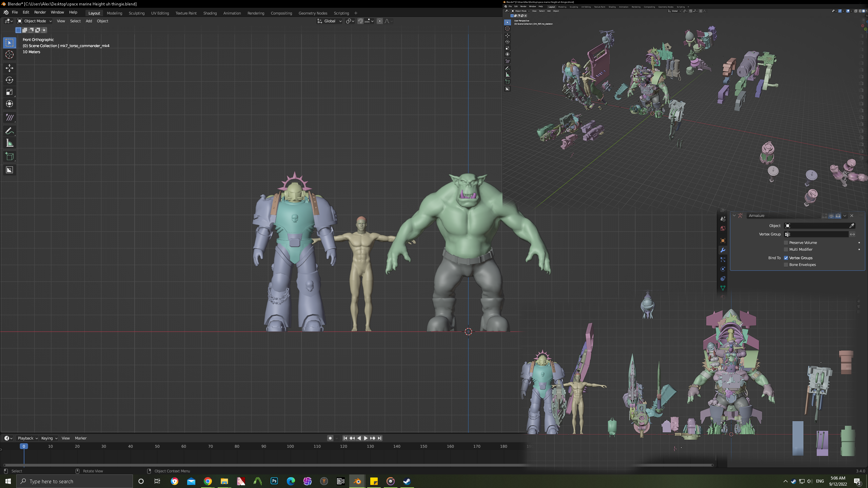
Task: Click the Vertex Group invert arrows button
Action: (x=853, y=234)
